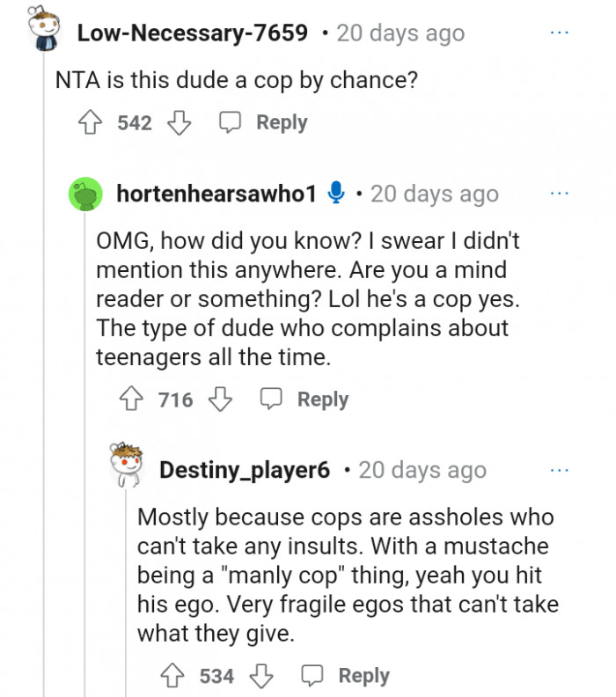
Task: Upvote hortenhearsawho1's comment
Action: tap(133, 400)
